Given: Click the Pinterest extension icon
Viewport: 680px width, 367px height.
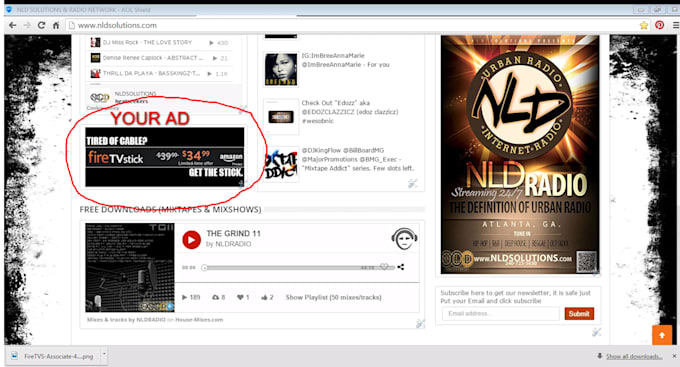Looking at the screenshot, I should (x=659, y=25).
